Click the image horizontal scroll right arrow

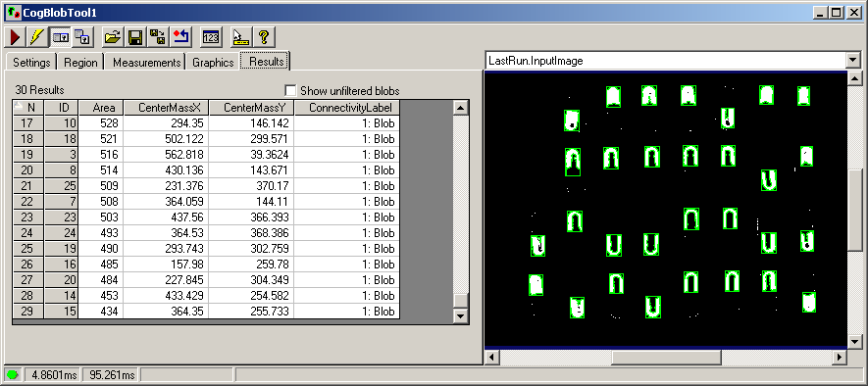click(x=840, y=358)
